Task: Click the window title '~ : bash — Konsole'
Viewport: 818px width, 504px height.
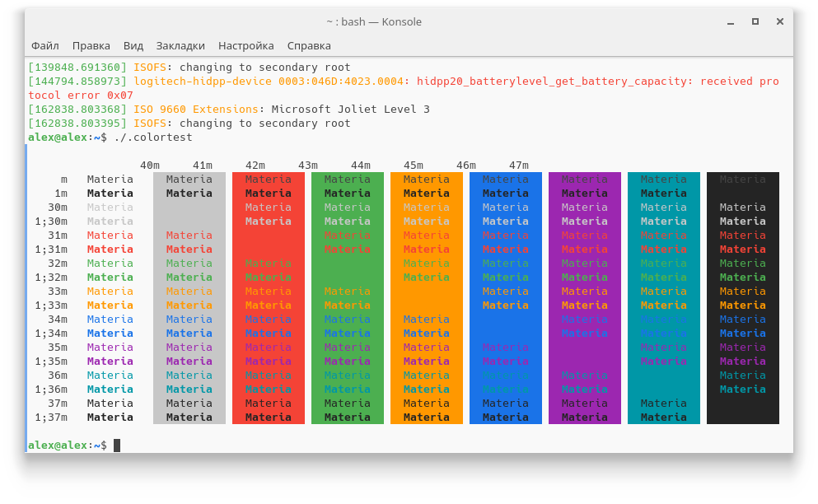Action: click(374, 22)
